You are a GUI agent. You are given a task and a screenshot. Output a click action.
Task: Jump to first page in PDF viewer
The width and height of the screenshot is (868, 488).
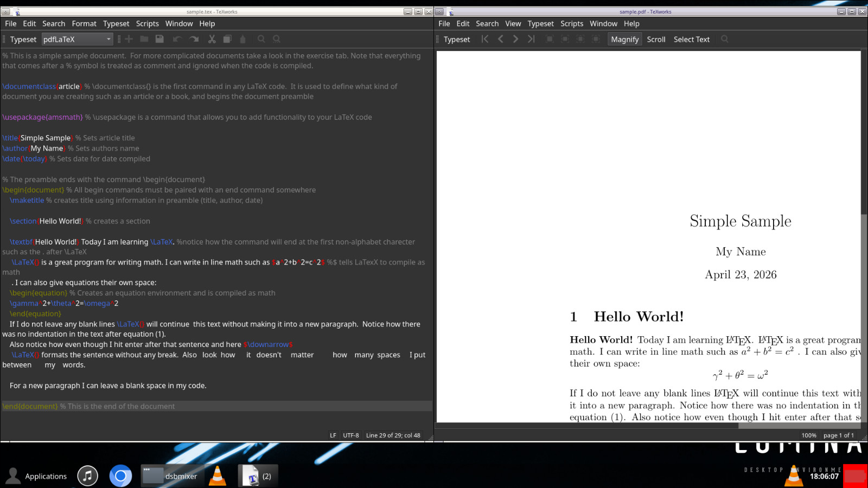[485, 39]
